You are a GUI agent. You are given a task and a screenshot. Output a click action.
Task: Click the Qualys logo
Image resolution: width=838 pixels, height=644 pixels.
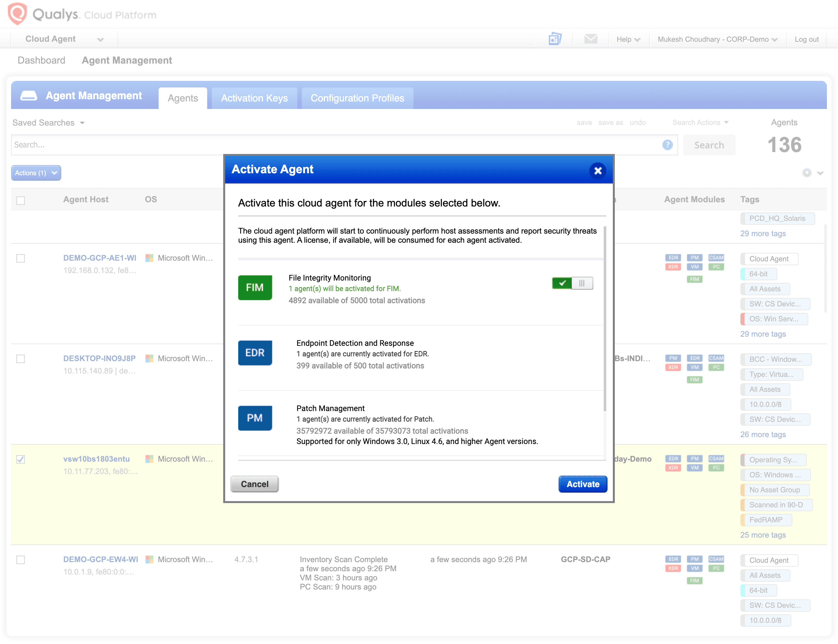point(17,14)
